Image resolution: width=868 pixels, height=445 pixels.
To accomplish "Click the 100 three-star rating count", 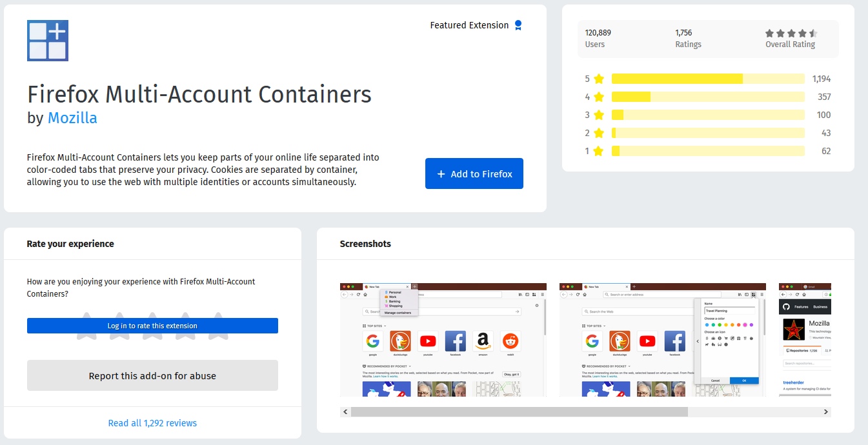I will point(824,115).
